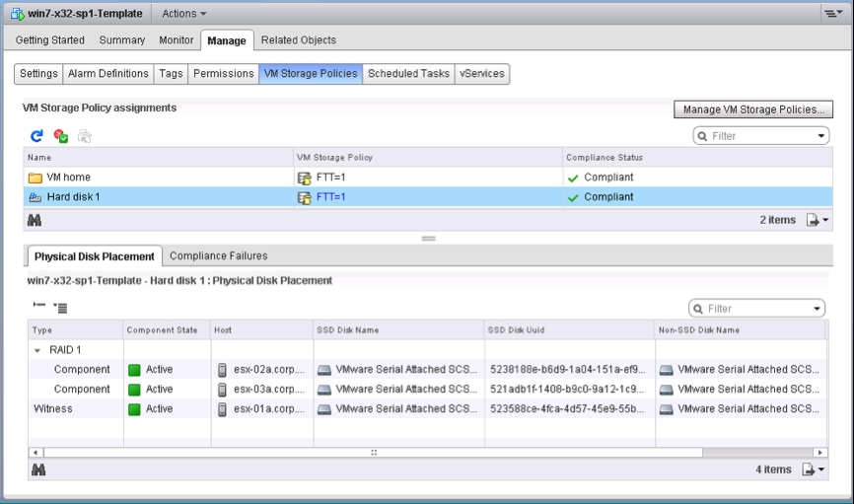The width and height of the screenshot is (854, 504).
Task: Click the non-SSD disk icon in the Witness row
Action: tap(666, 409)
